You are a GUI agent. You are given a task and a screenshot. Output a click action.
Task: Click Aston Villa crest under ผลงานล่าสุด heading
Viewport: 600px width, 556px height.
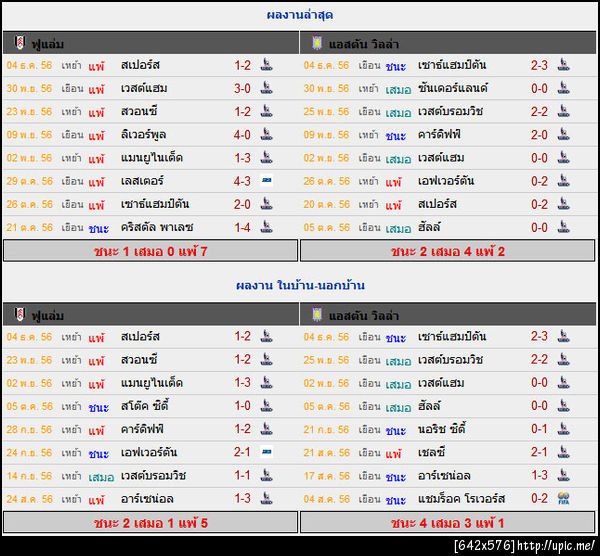point(317,42)
